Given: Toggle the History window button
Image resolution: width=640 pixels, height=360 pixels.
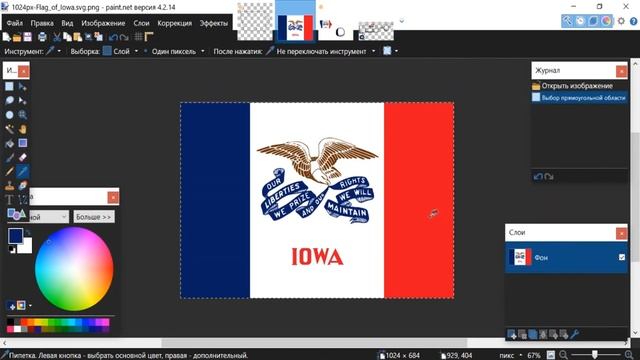Looking at the screenshot, I should [x=580, y=21].
